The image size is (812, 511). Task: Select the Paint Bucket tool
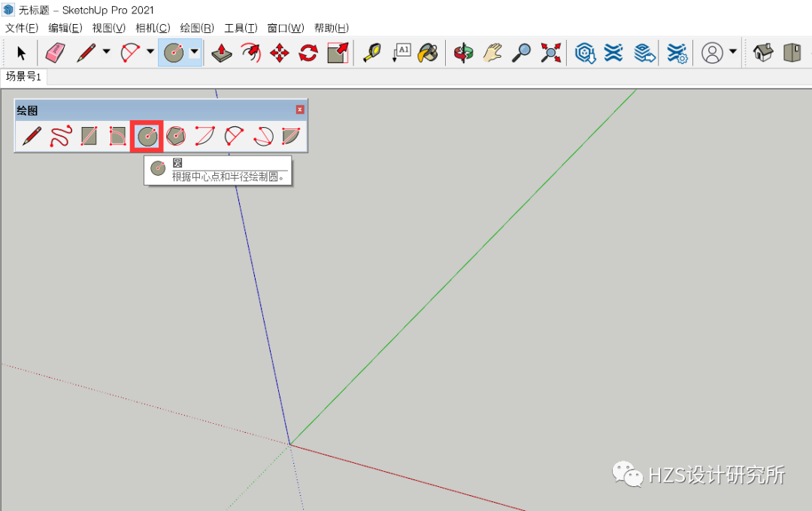(x=427, y=53)
